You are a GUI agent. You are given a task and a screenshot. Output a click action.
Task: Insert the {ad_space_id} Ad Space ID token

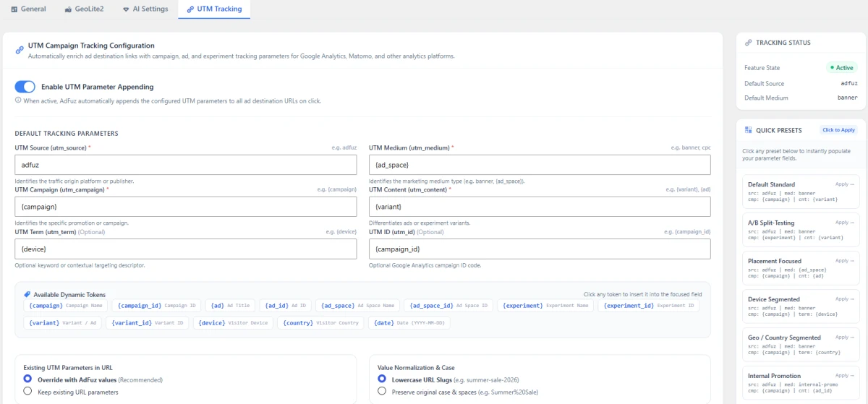[448, 306]
